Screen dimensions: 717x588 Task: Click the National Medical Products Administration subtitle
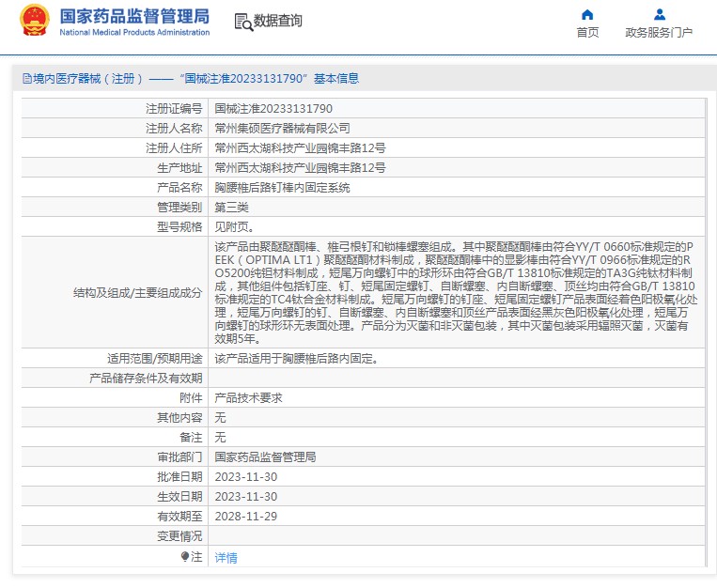134,33
